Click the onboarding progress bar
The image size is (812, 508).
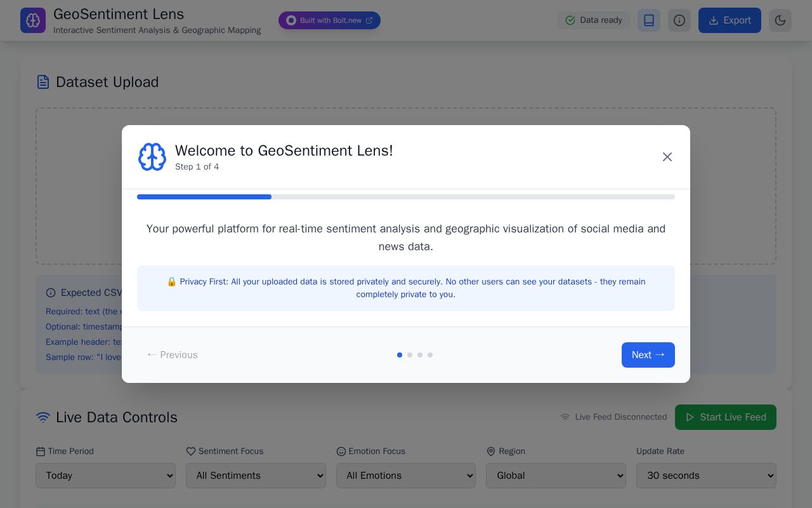[x=406, y=197]
